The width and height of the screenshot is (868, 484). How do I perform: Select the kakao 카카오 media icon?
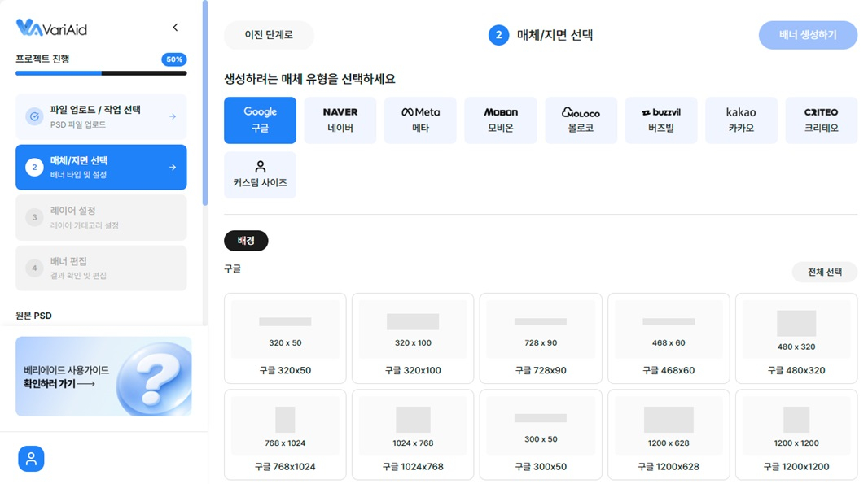[x=741, y=120]
